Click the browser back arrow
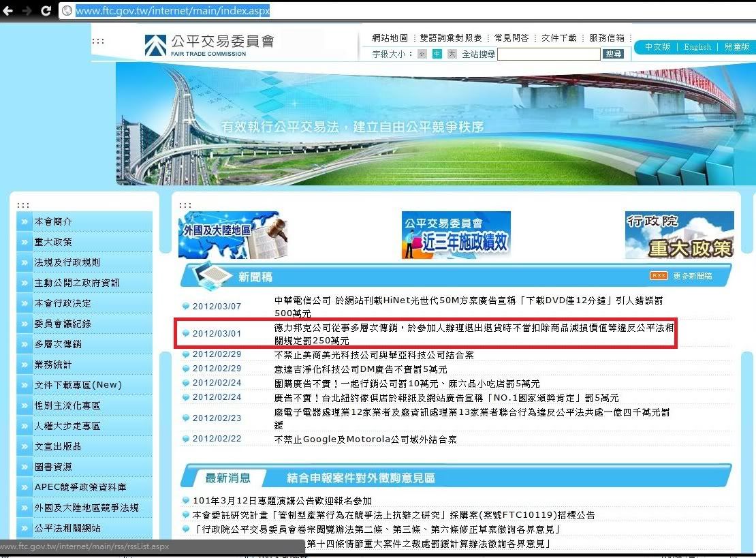 [8, 10]
